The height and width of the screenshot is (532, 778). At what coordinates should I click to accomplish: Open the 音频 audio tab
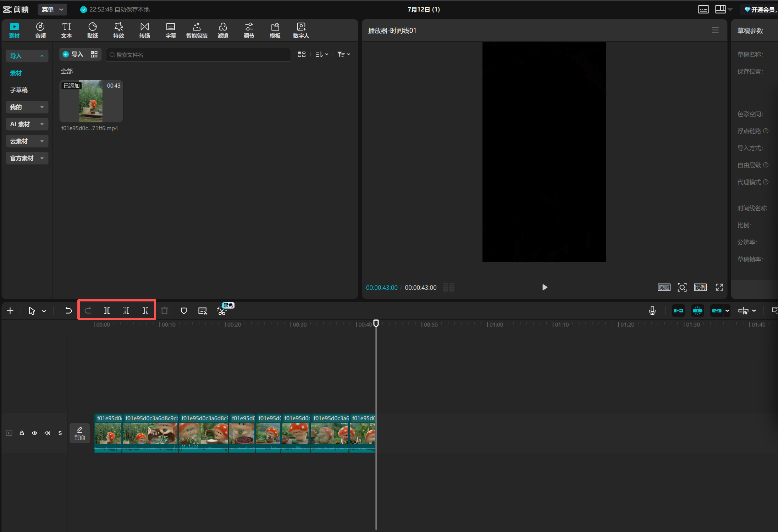click(40, 31)
